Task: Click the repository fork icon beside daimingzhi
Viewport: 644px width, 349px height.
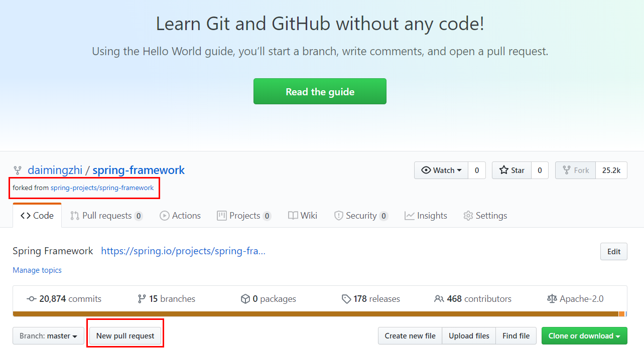Action: tap(18, 170)
